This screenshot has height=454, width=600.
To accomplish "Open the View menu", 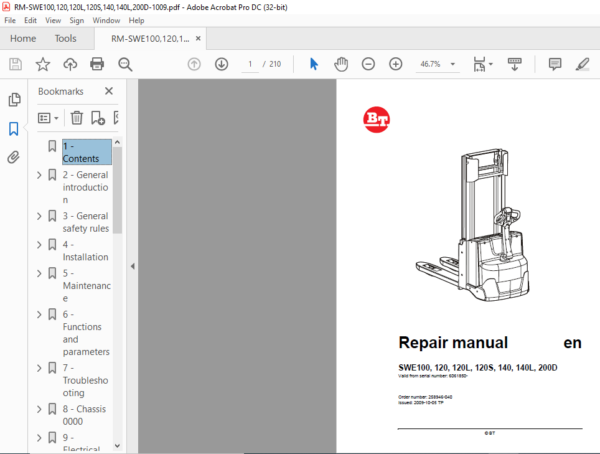I will pos(53,21).
